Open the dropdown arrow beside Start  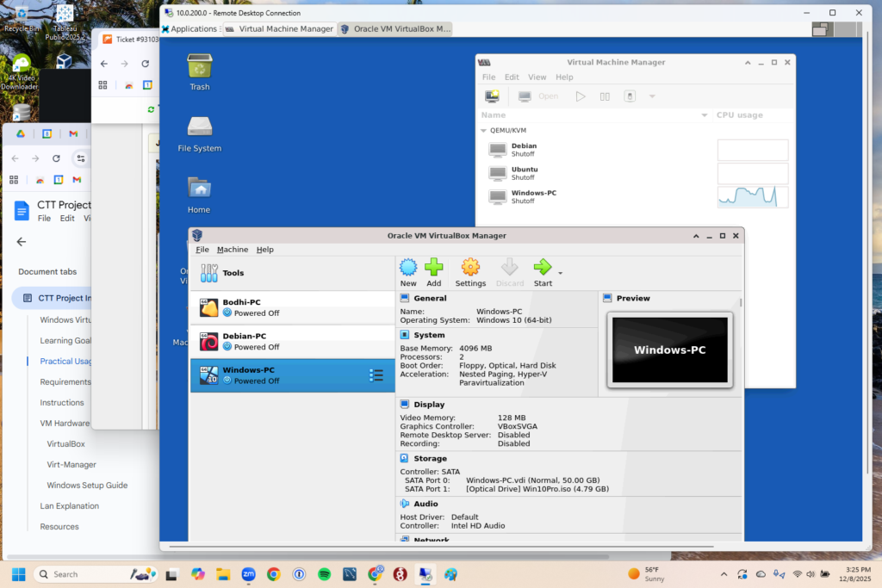tap(561, 273)
